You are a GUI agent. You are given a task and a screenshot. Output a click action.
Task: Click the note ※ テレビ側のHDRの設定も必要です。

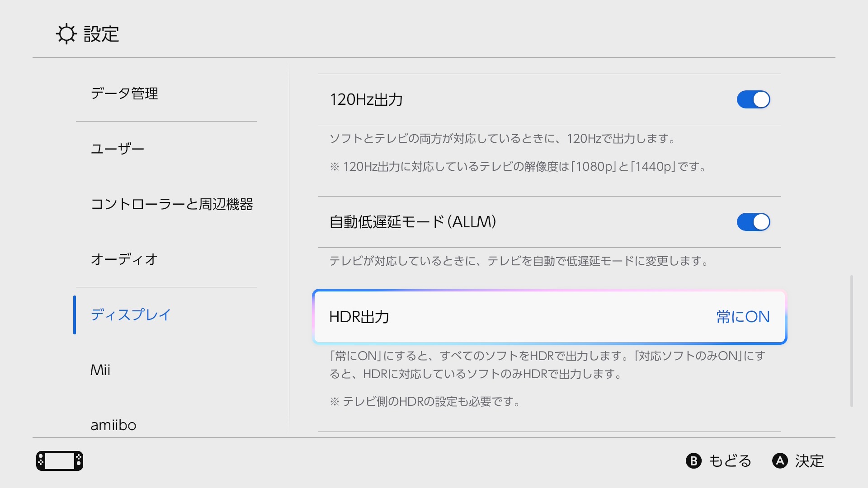pos(425,401)
